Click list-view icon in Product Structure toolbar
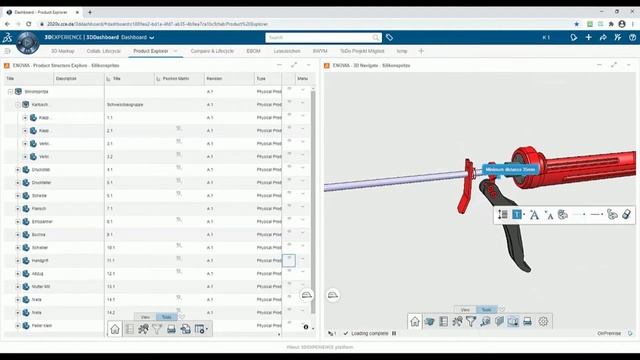The height and width of the screenshot is (360, 640). pos(129,329)
